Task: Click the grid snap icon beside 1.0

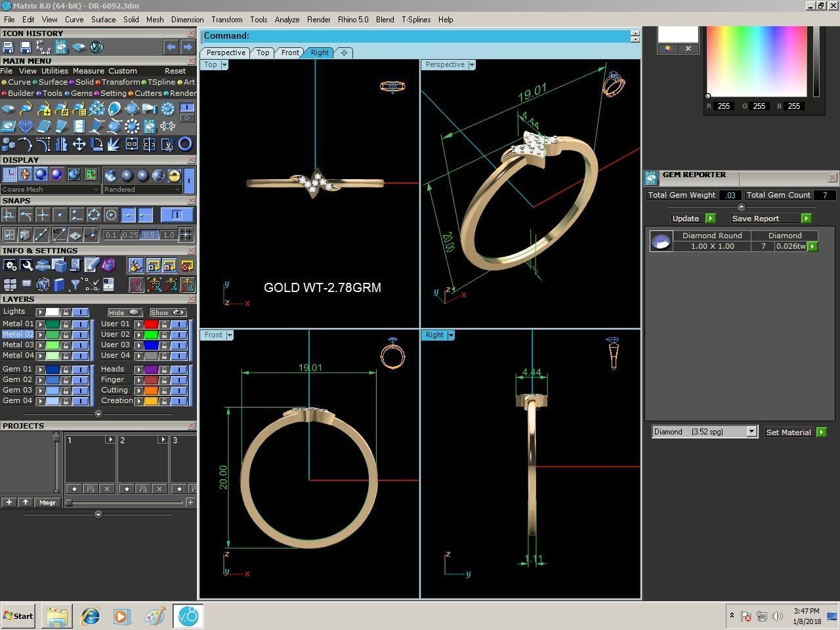Action: click(186, 235)
